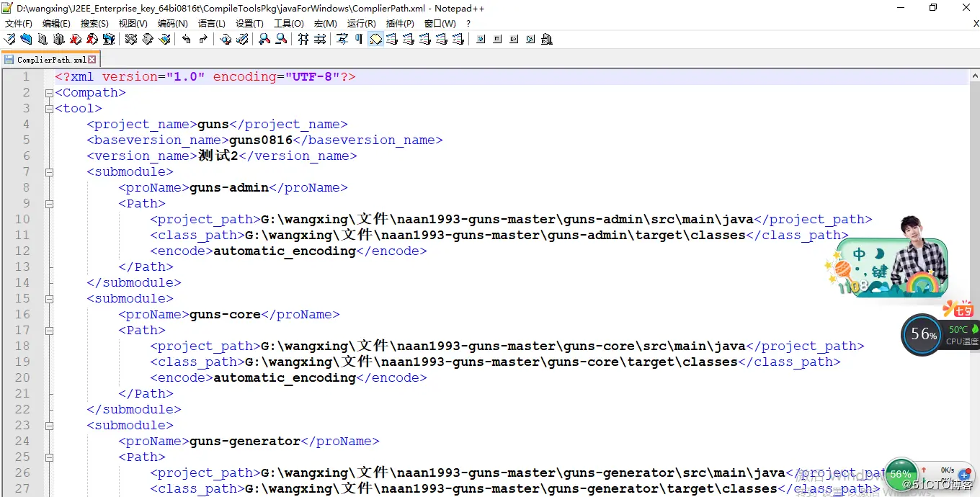Image resolution: width=980 pixels, height=497 pixels.
Task: Close the ComplierPath.xml tab with its red X
Action: (92, 60)
